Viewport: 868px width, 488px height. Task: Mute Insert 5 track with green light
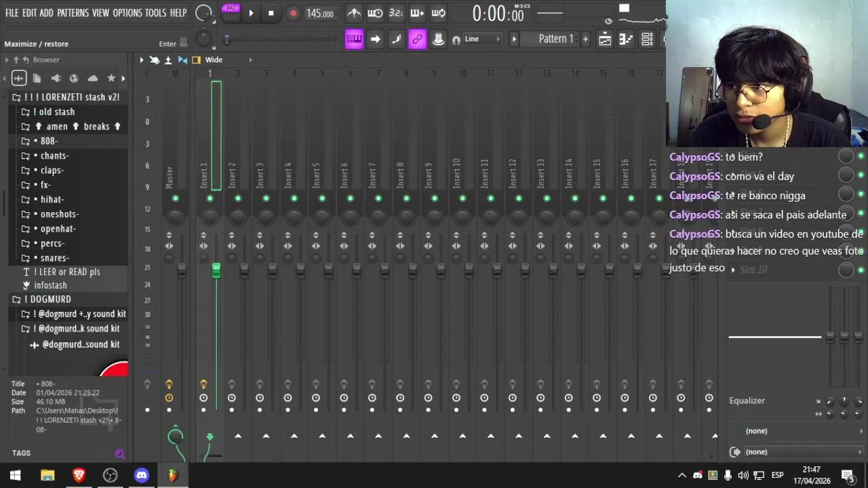pyautogui.click(x=322, y=198)
